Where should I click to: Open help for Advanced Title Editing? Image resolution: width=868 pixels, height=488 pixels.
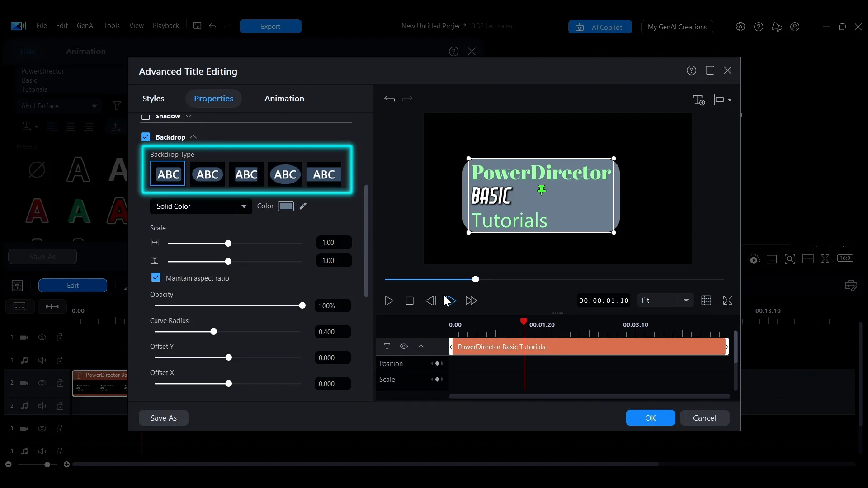[x=691, y=70]
